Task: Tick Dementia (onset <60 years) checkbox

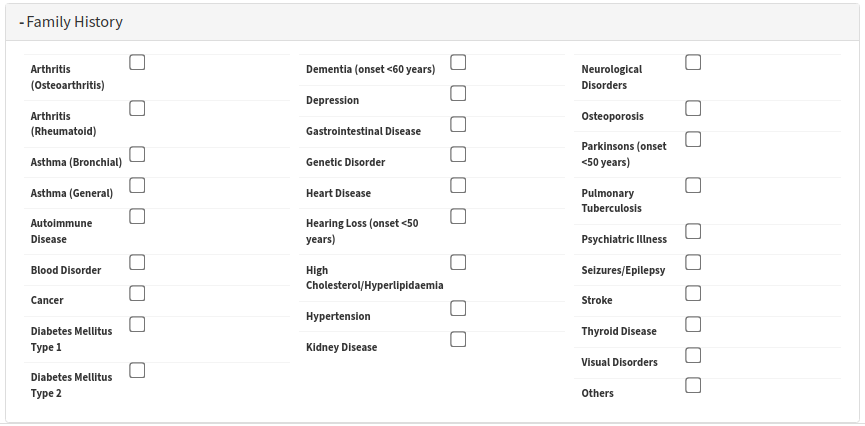Action: [x=458, y=62]
